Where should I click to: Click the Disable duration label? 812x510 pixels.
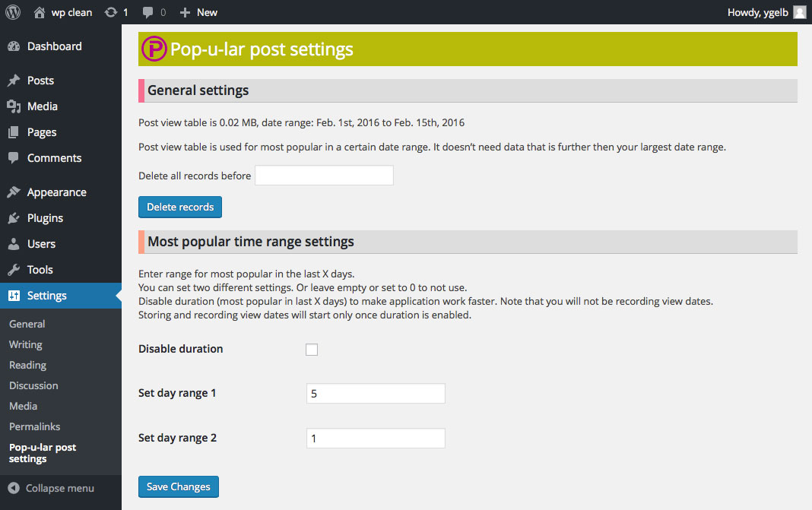pos(181,349)
